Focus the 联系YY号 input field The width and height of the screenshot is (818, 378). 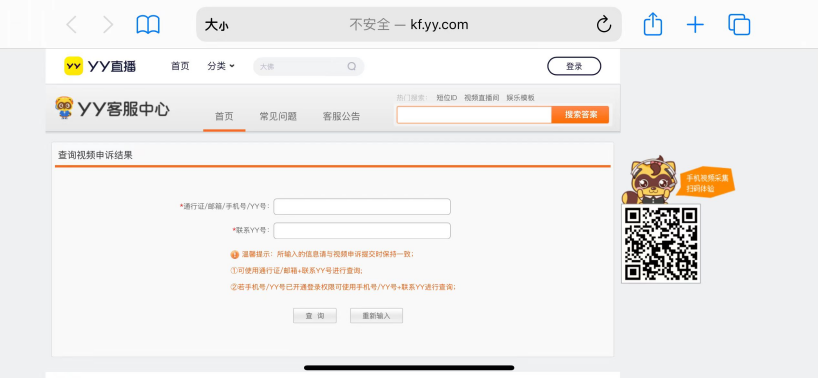tap(362, 230)
